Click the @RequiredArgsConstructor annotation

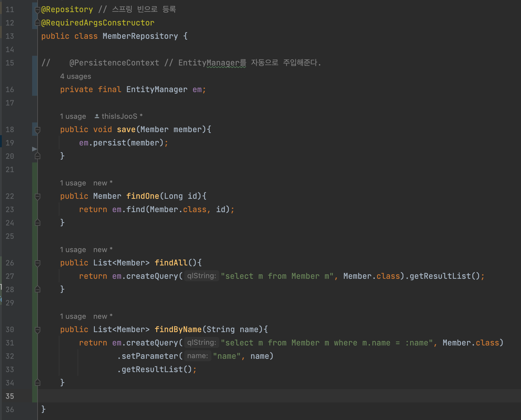[98, 23]
